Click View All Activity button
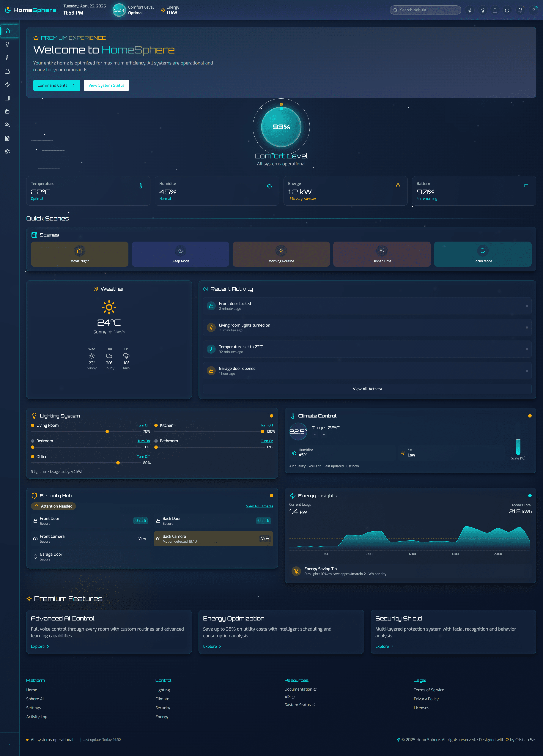 (x=367, y=389)
